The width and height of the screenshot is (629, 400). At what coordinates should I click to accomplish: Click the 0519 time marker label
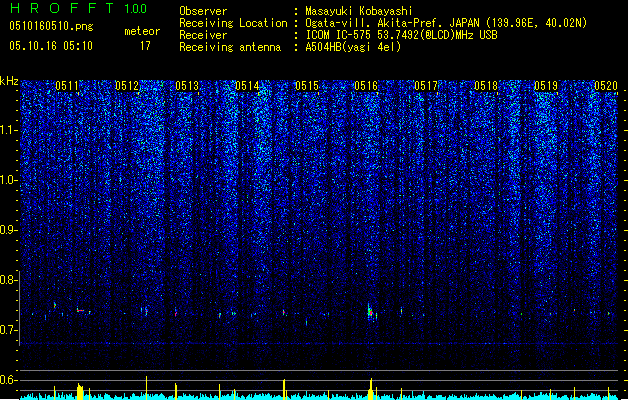(x=546, y=86)
